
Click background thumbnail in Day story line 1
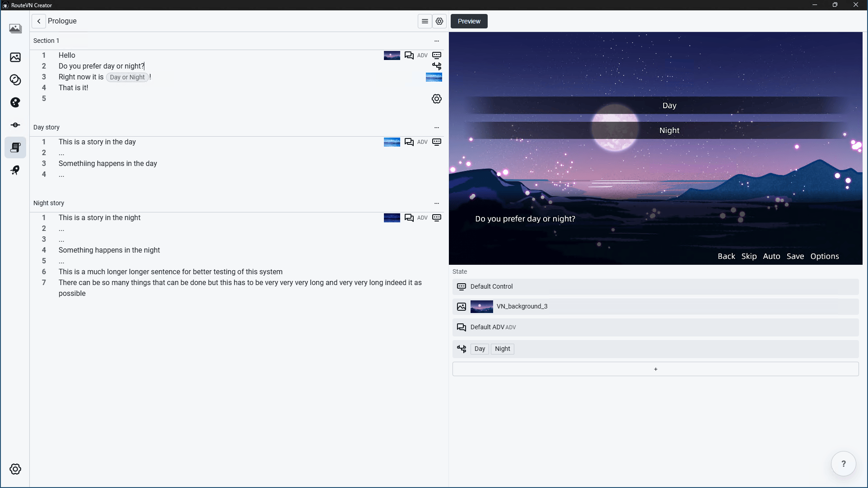point(392,142)
